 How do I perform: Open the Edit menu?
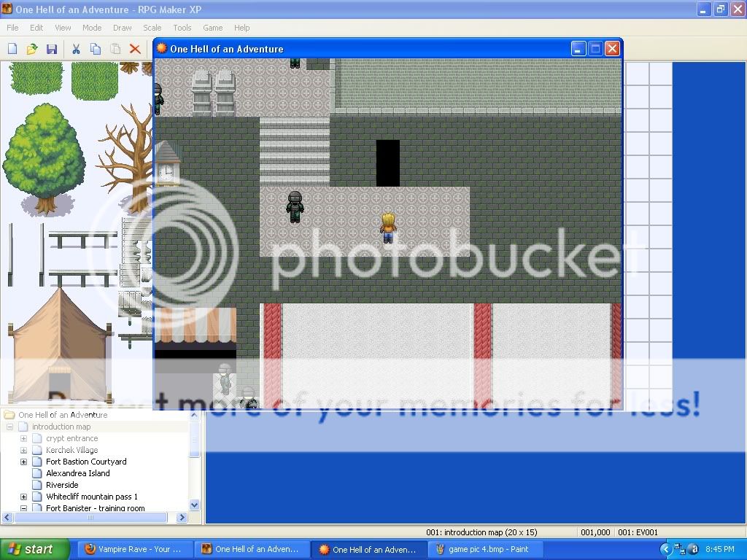click(36, 28)
